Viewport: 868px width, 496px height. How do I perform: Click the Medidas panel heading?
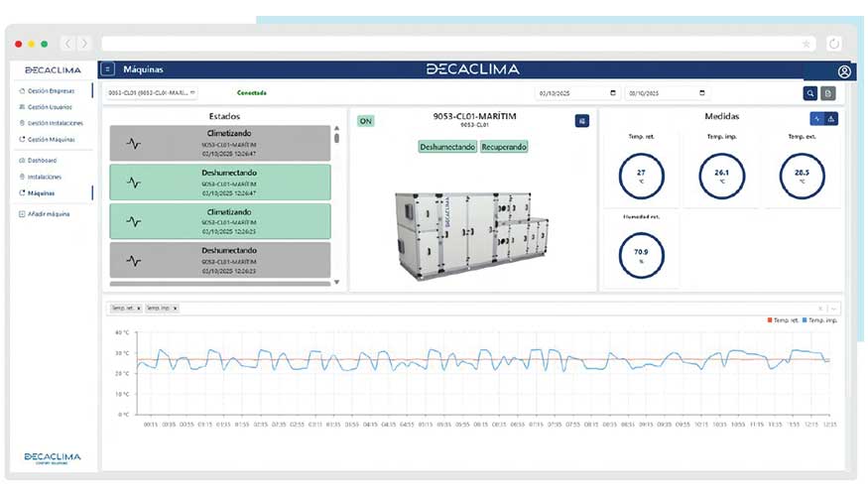coord(722,116)
